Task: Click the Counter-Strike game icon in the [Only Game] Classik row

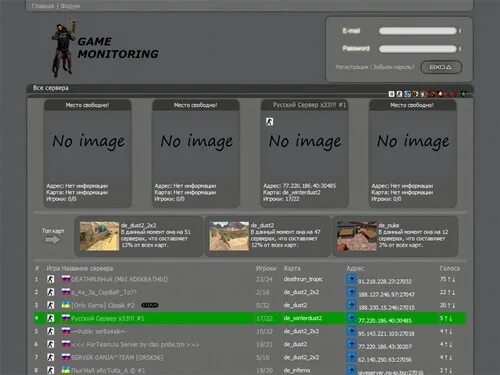Action: tap(51, 305)
